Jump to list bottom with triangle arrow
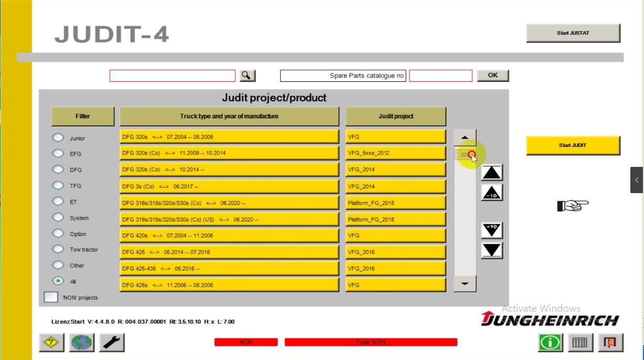 click(x=492, y=250)
